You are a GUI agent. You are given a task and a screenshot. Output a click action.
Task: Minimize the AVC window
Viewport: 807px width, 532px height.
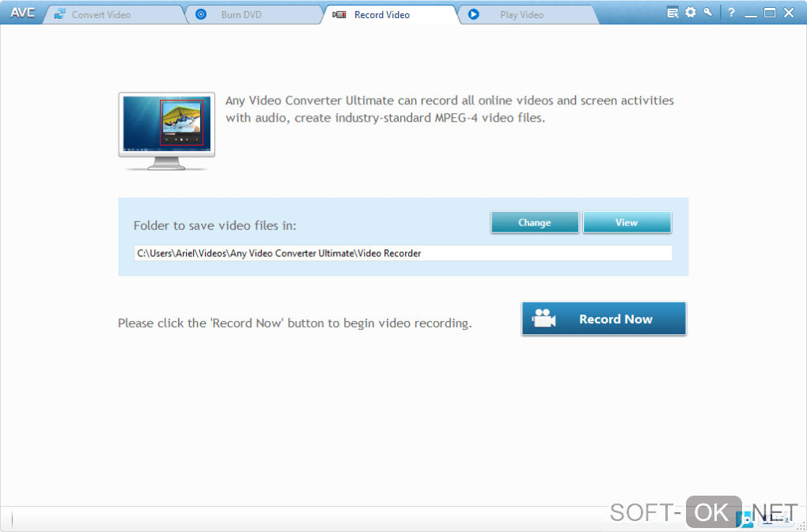tap(751, 14)
